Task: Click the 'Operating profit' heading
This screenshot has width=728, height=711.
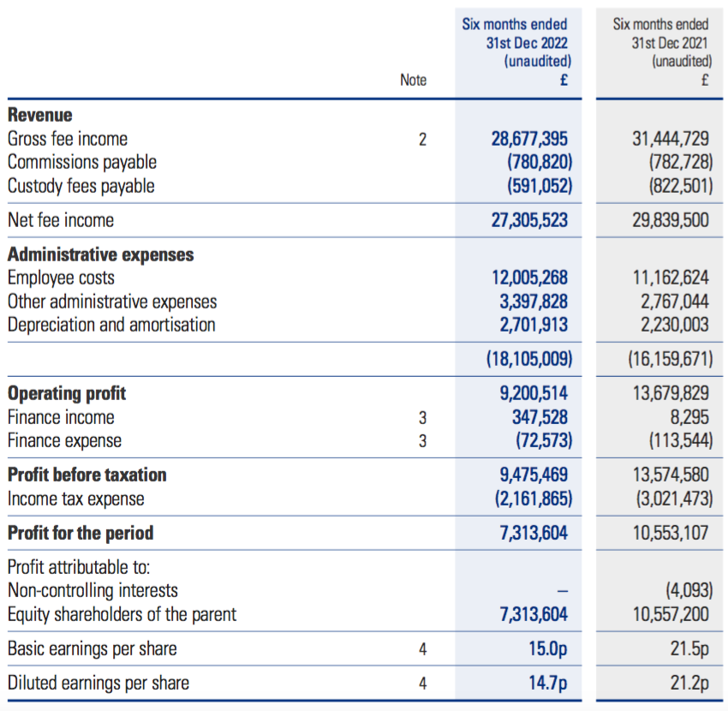Action: 67,394
